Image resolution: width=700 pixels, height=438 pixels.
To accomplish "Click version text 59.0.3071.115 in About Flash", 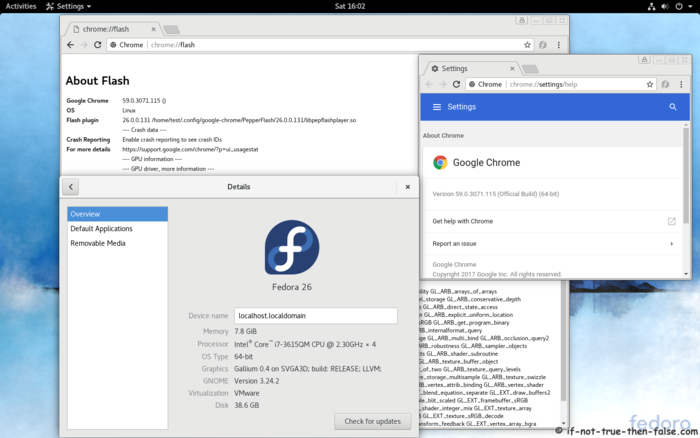I will tap(142, 101).
